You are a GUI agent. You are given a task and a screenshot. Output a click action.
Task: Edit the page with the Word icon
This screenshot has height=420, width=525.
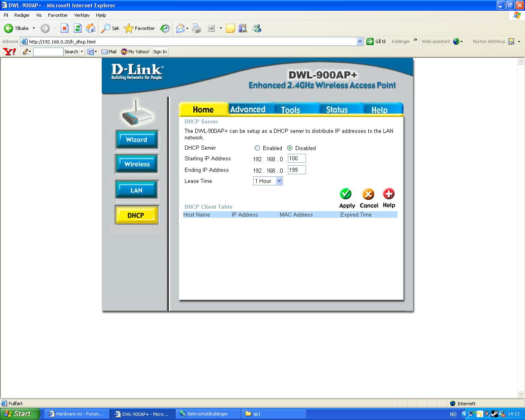(211, 28)
